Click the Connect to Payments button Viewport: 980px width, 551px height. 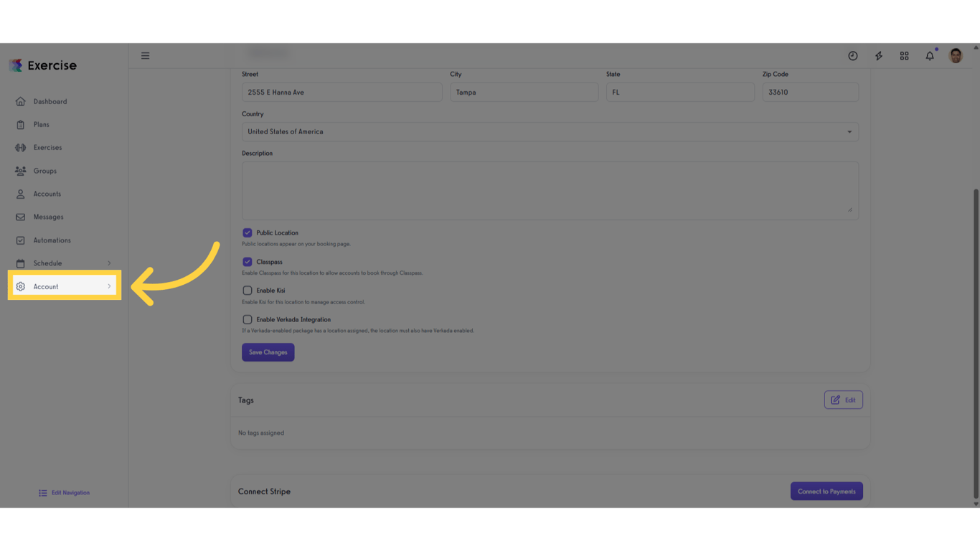pos(826,491)
